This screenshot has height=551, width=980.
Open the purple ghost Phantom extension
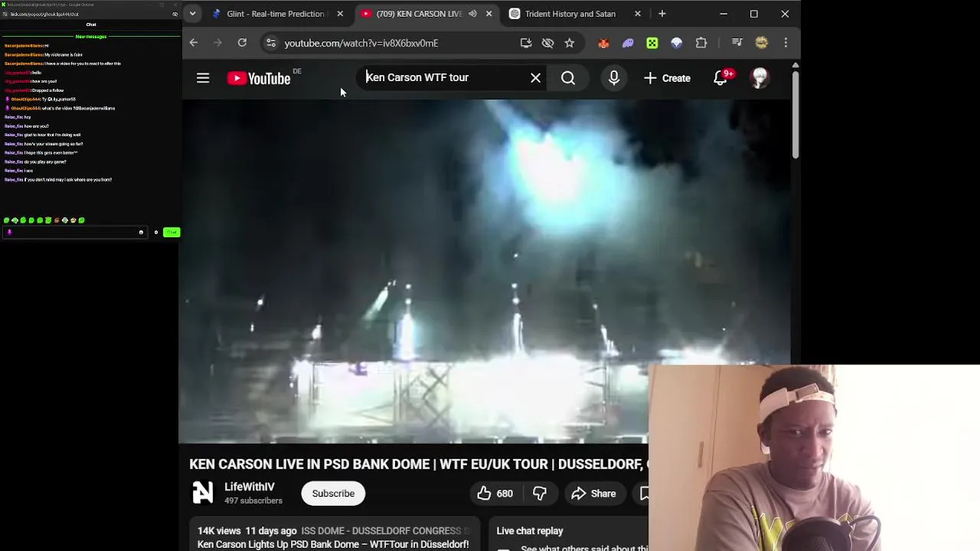(628, 43)
